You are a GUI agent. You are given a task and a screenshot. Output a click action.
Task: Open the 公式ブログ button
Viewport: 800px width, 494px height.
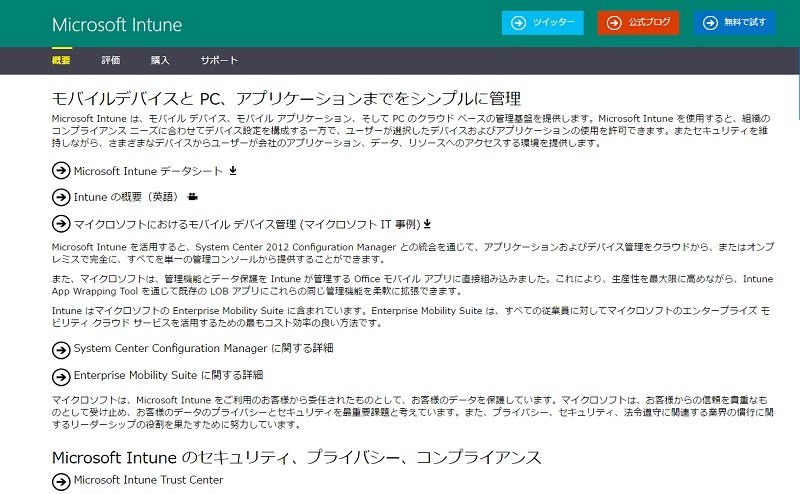pyautogui.click(x=638, y=23)
